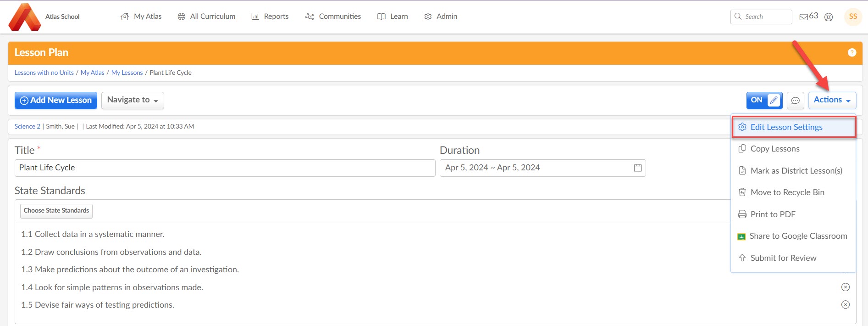Follow the My Atlas breadcrumb link
Image resolution: width=868 pixels, height=326 pixels.
click(93, 73)
